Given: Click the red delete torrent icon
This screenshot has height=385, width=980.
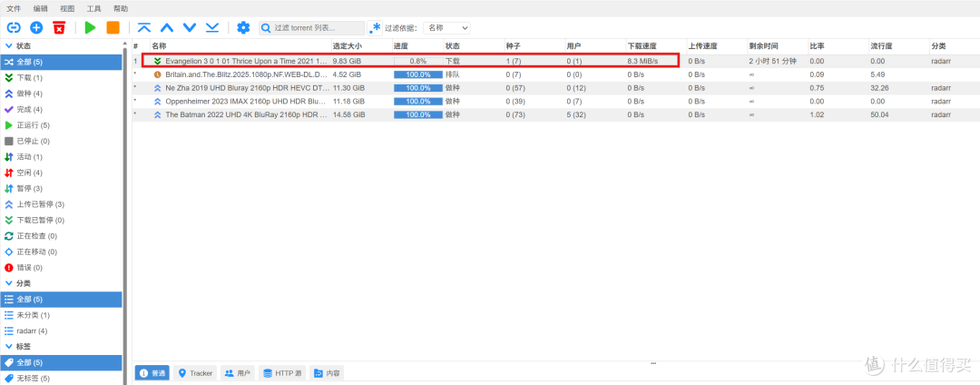Looking at the screenshot, I should (x=59, y=27).
